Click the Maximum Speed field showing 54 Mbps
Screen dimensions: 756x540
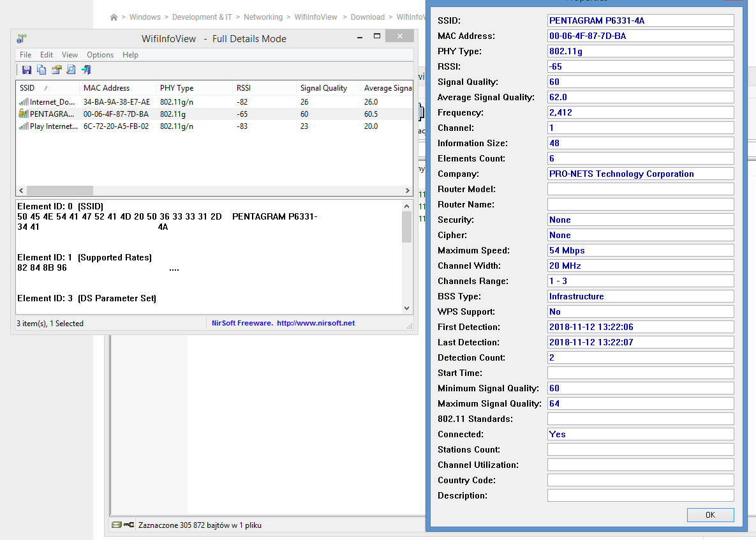pyautogui.click(x=641, y=250)
